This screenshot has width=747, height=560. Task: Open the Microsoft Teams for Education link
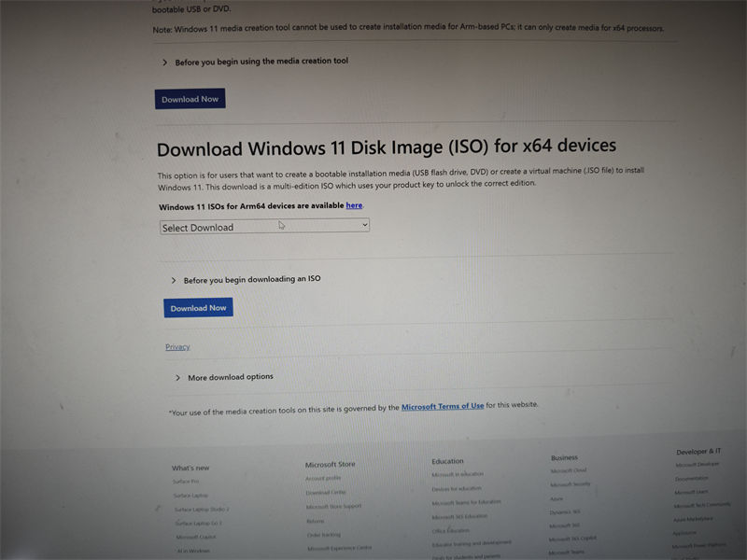click(x=466, y=502)
